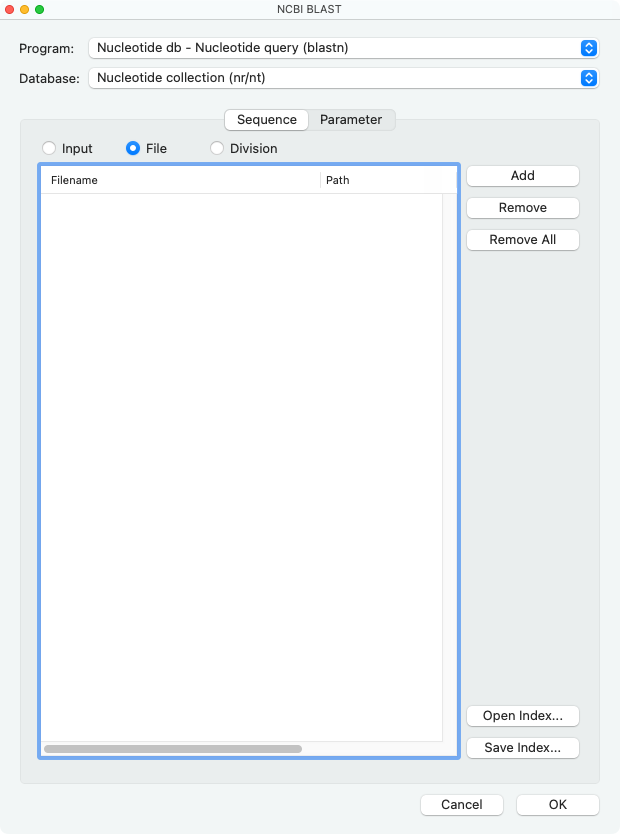This screenshot has width=620, height=834.
Task: Click the horizontal scrollbar in file list
Action: coord(173,749)
